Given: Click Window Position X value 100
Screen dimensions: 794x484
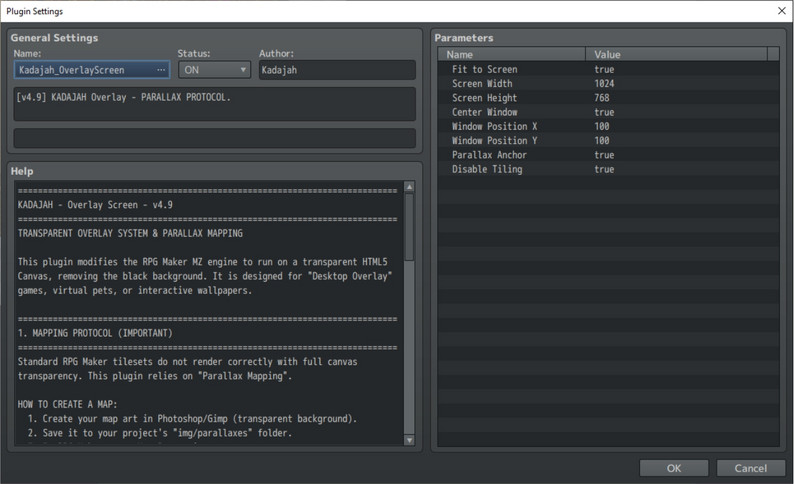Looking at the screenshot, I should click(602, 126).
